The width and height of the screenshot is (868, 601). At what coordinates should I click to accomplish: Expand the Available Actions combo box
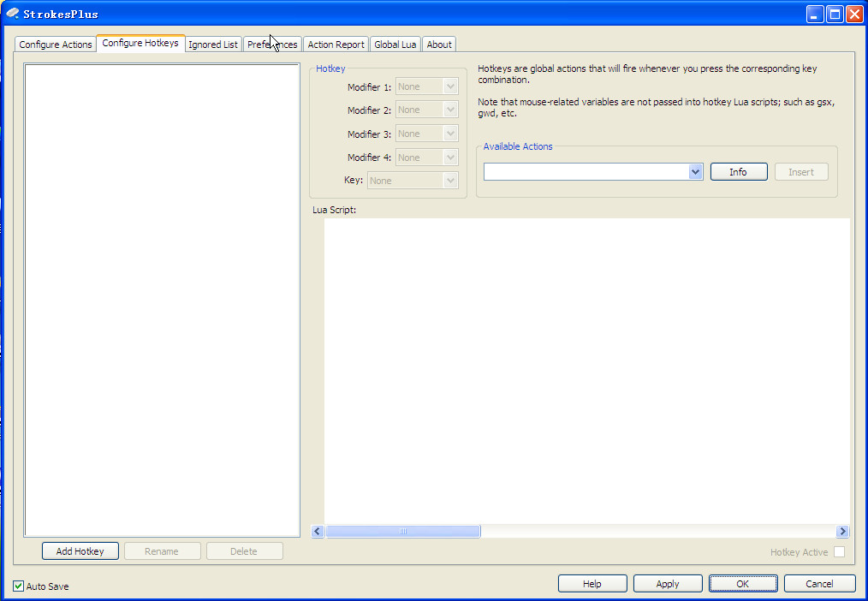(x=593, y=171)
